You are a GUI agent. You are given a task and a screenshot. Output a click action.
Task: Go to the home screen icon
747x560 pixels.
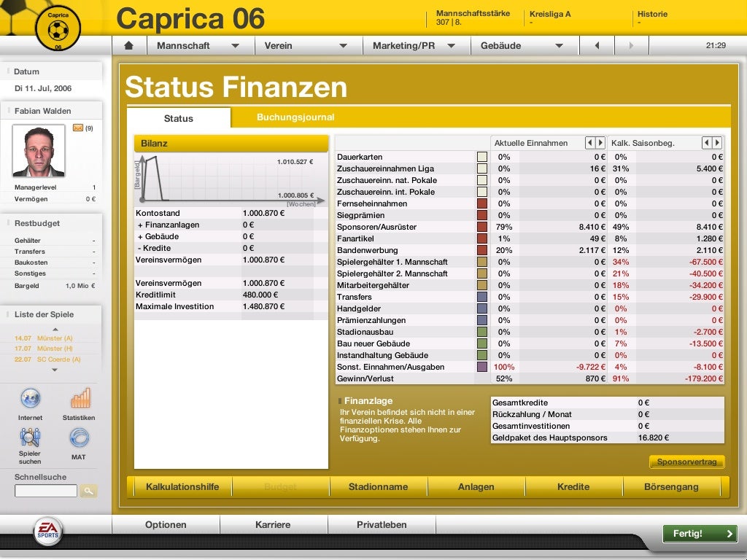coord(128,46)
